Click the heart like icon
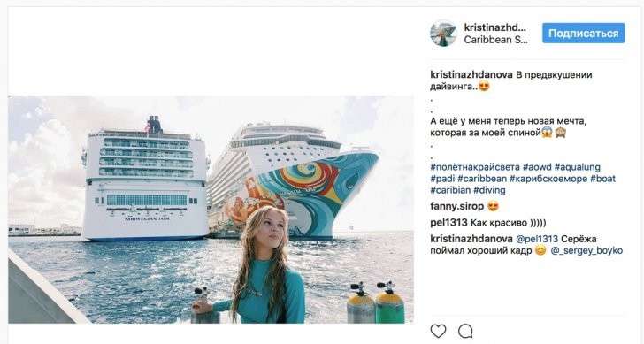Viewport: 644px width, 344px height. point(438,331)
